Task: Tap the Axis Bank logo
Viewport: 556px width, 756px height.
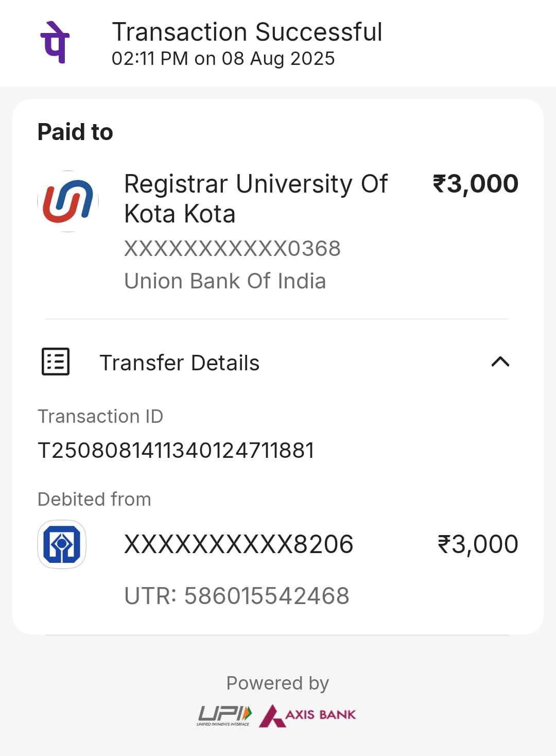Action: click(x=308, y=715)
